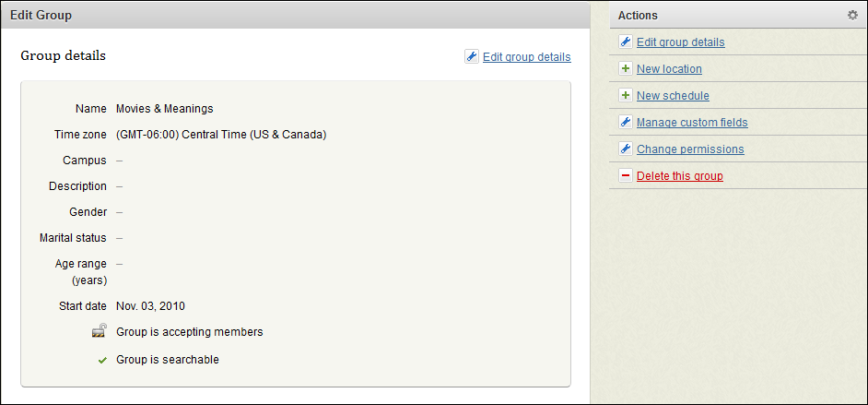The height and width of the screenshot is (405, 868).
Task: Click the 'Age range (years)' field label
Action: pyautogui.click(x=81, y=271)
